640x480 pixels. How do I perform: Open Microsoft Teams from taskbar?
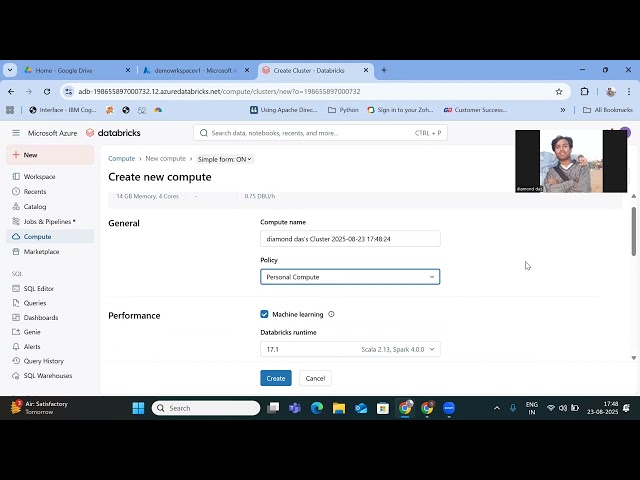295,408
